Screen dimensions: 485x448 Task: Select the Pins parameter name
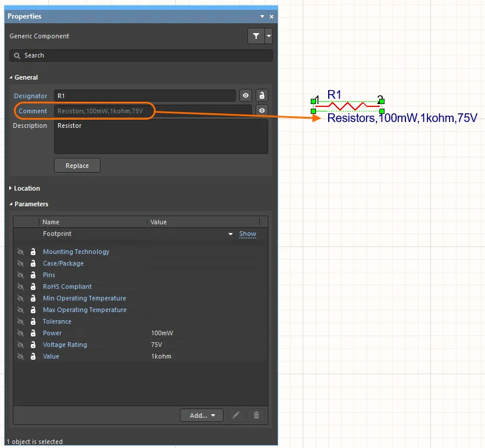click(x=49, y=275)
